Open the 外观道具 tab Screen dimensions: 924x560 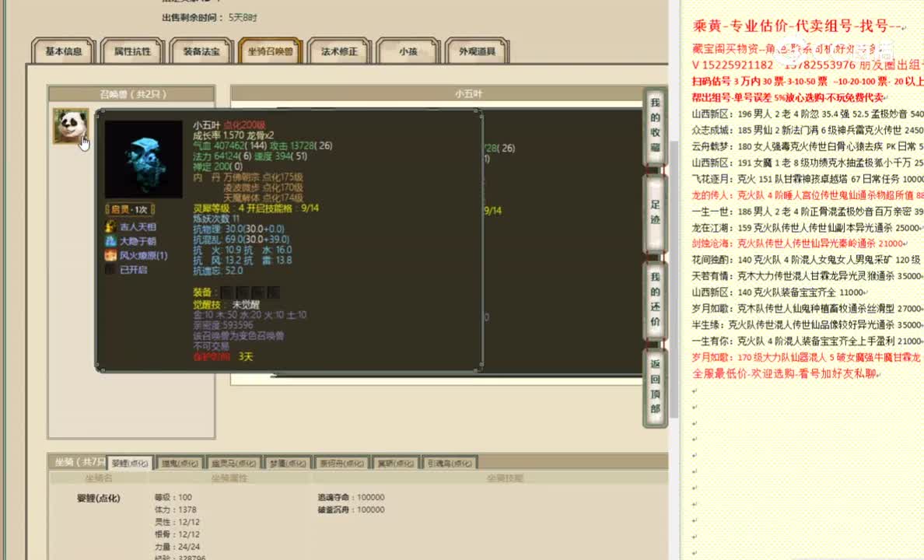478,51
